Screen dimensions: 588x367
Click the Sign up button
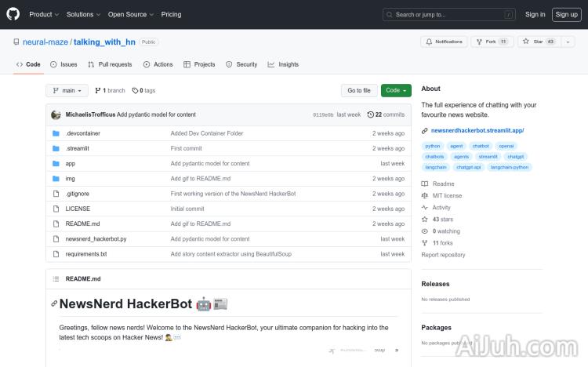click(x=567, y=15)
